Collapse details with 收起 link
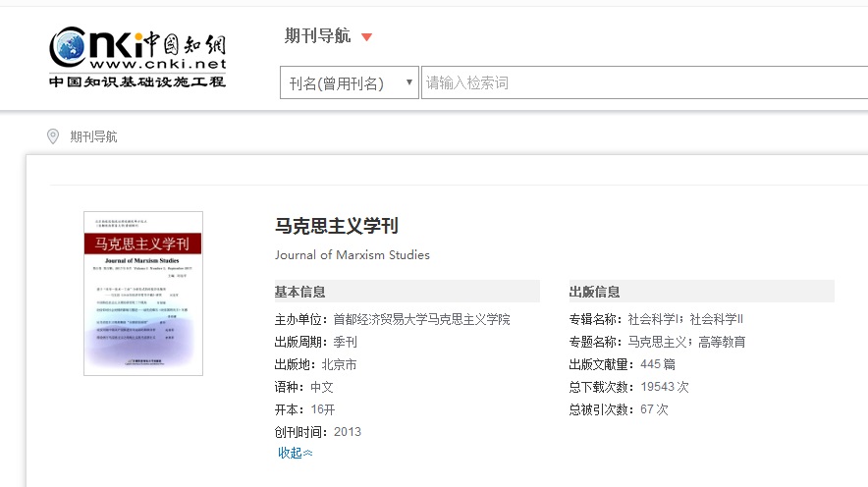The height and width of the screenshot is (487, 868). [x=295, y=453]
